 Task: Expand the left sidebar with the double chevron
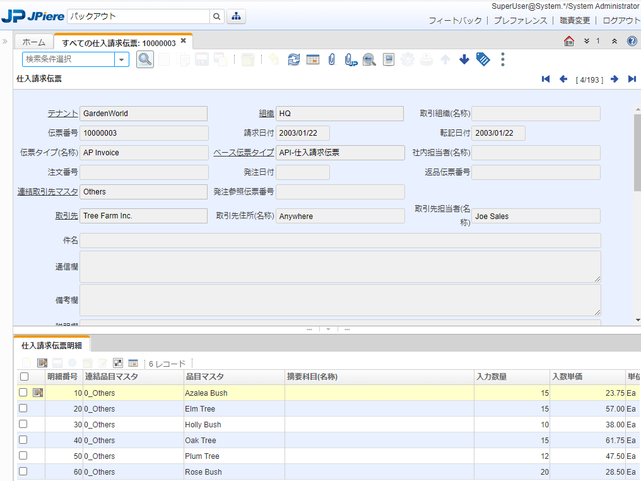5,41
